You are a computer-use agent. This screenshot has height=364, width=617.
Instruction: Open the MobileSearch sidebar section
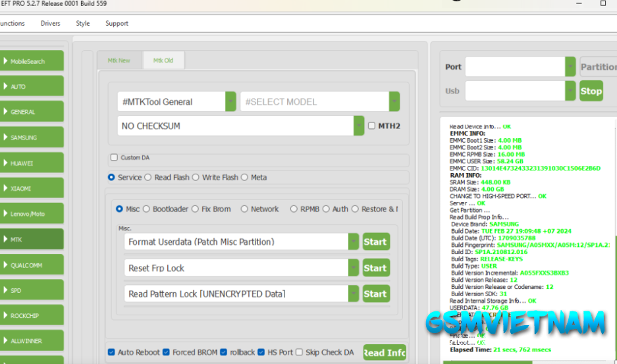[x=32, y=61]
